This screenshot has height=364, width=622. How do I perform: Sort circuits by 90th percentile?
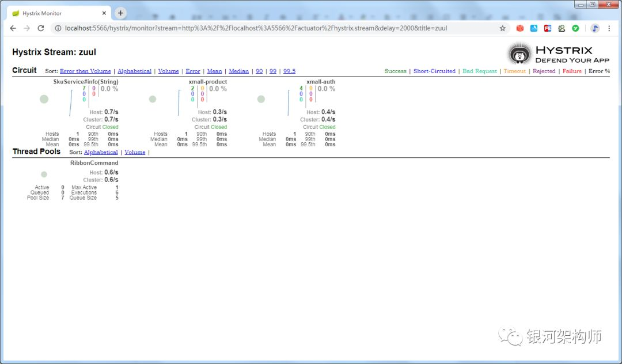259,71
